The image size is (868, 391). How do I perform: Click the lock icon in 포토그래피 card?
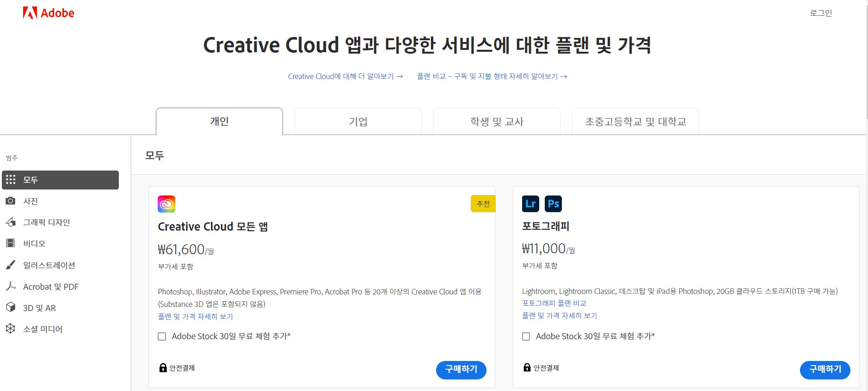527,367
